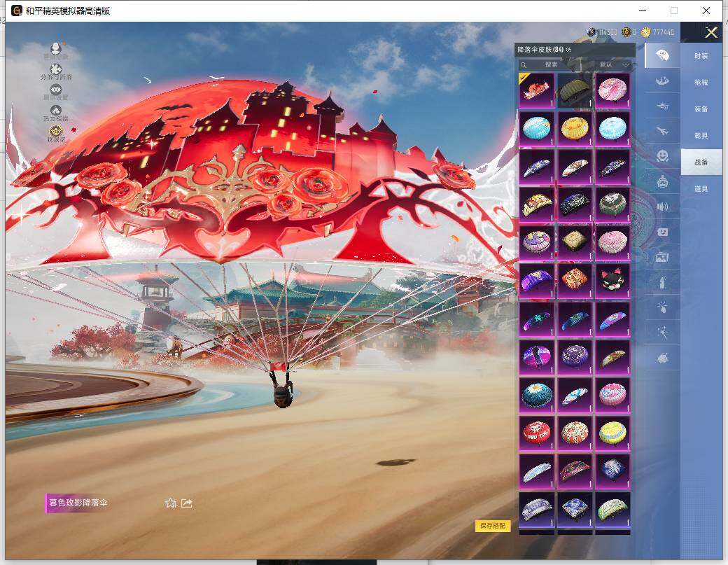Open the face mask category icon
The height and width of the screenshot is (565, 728).
point(662,232)
